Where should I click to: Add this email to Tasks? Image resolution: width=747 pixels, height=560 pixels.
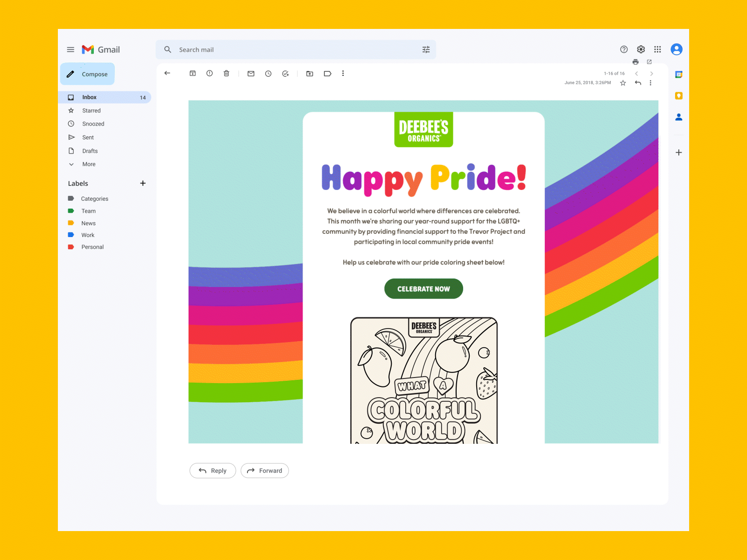(x=285, y=73)
